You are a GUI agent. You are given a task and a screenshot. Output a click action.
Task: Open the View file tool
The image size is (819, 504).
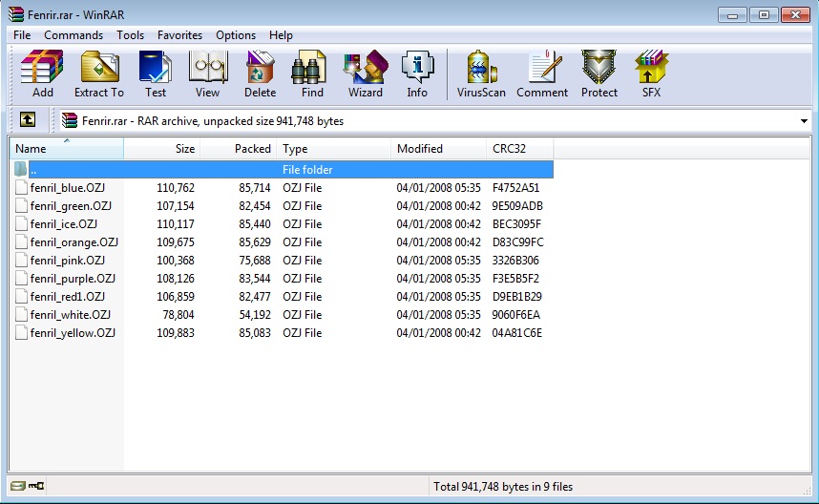(x=208, y=73)
